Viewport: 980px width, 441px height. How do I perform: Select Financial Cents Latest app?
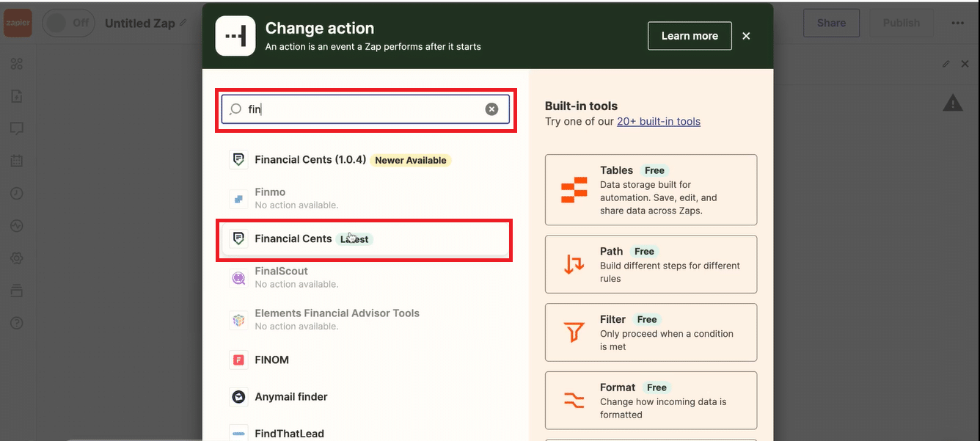coord(365,238)
